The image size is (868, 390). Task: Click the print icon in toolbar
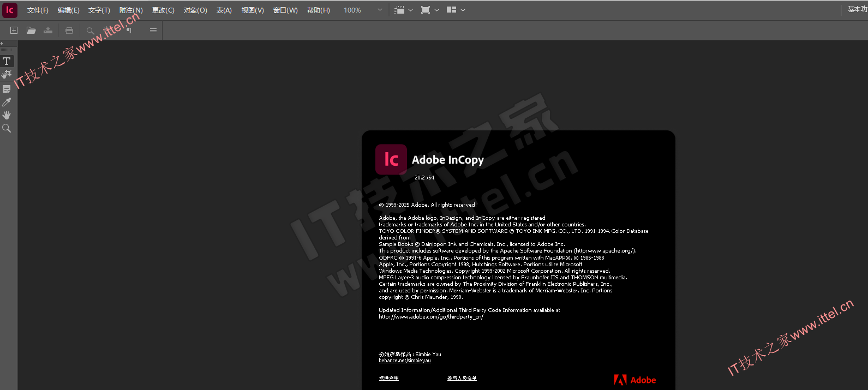point(69,31)
